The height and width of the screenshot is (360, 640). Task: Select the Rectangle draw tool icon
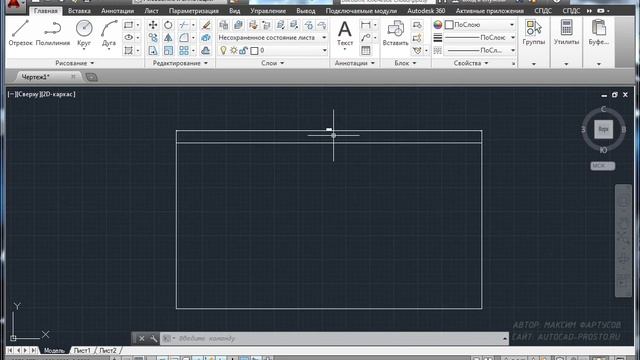click(x=129, y=25)
